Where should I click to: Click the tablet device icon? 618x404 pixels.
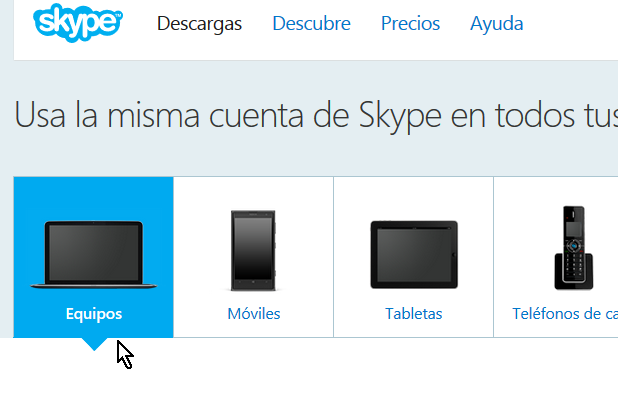[x=414, y=255]
